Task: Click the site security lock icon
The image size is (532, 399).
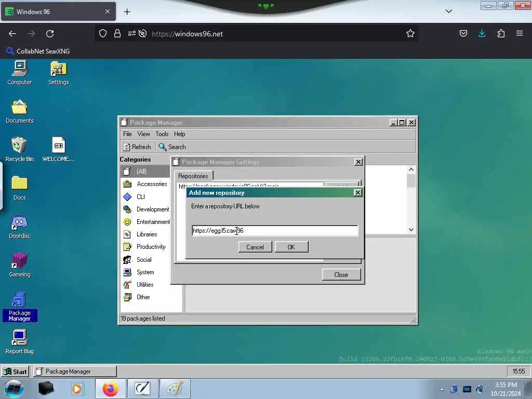Action: click(x=117, y=34)
